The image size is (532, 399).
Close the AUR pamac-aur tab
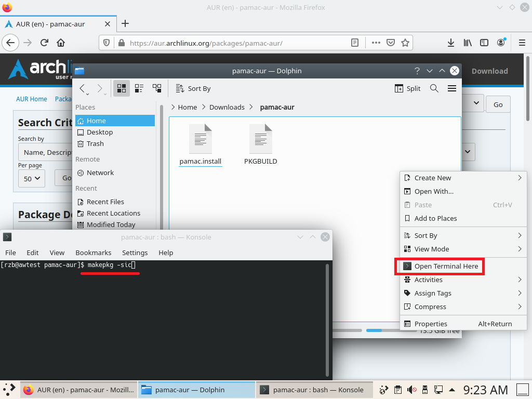click(107, 24)
